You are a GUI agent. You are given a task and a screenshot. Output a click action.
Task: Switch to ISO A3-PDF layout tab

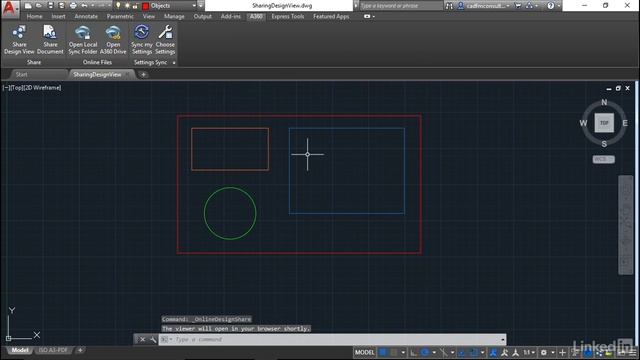pos(53,350)
